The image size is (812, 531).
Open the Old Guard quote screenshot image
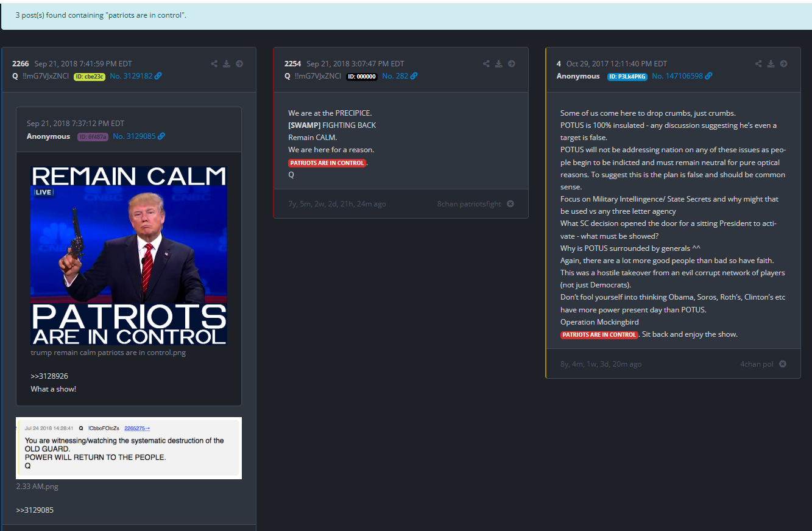[129, 448]
